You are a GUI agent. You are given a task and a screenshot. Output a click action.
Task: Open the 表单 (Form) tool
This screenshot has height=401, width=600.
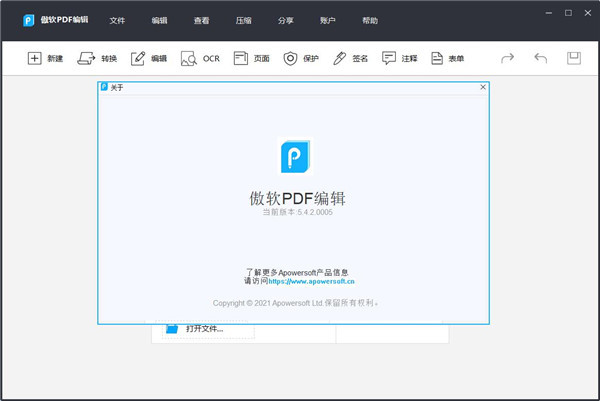447,59
